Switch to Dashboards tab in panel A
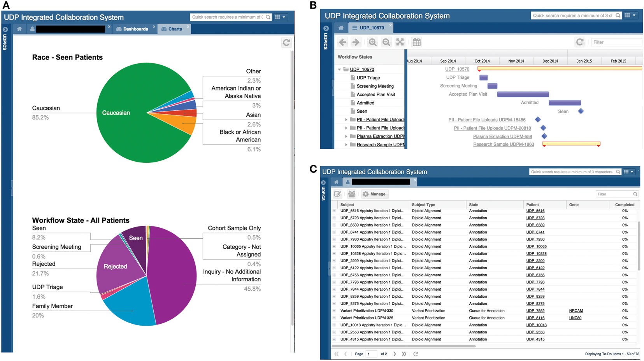644x361 pixels. [x=132, y=29]
